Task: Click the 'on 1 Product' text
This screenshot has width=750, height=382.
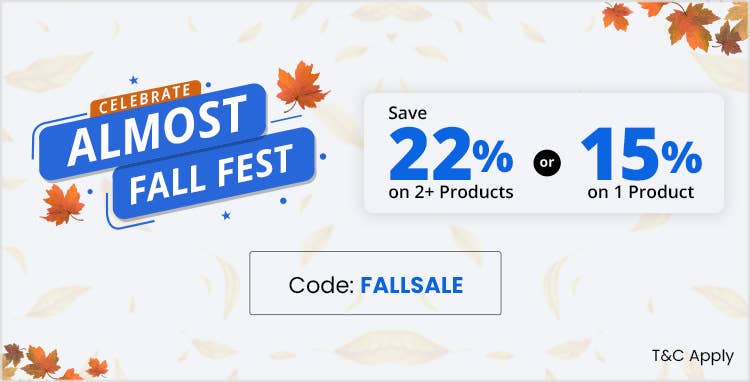Action: [640, 192]
